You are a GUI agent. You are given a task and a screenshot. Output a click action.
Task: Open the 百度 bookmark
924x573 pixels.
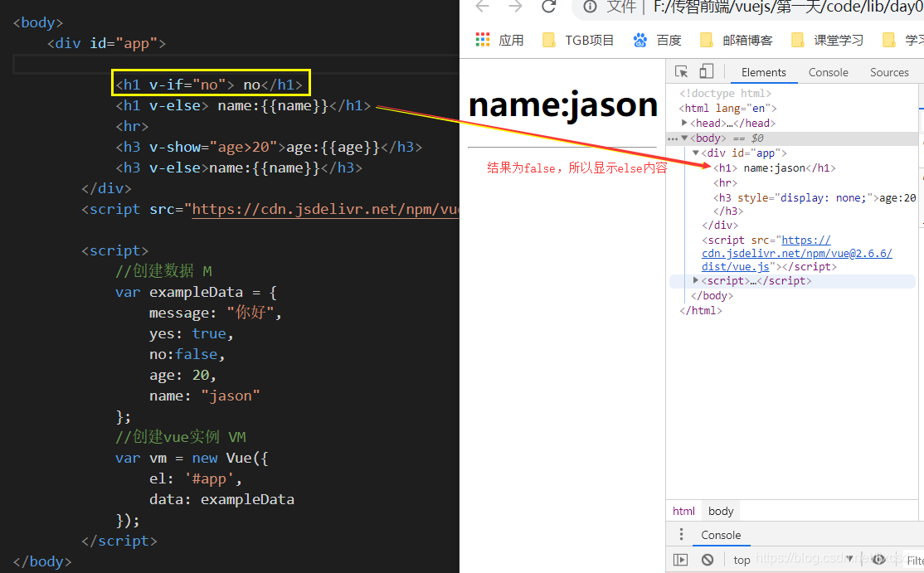coord(657,40)
